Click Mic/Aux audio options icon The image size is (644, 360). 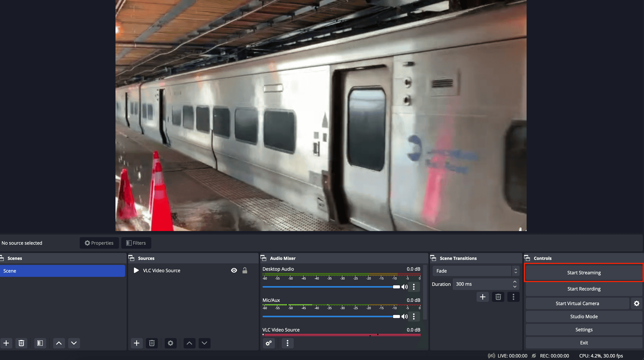tap(414, 316)
